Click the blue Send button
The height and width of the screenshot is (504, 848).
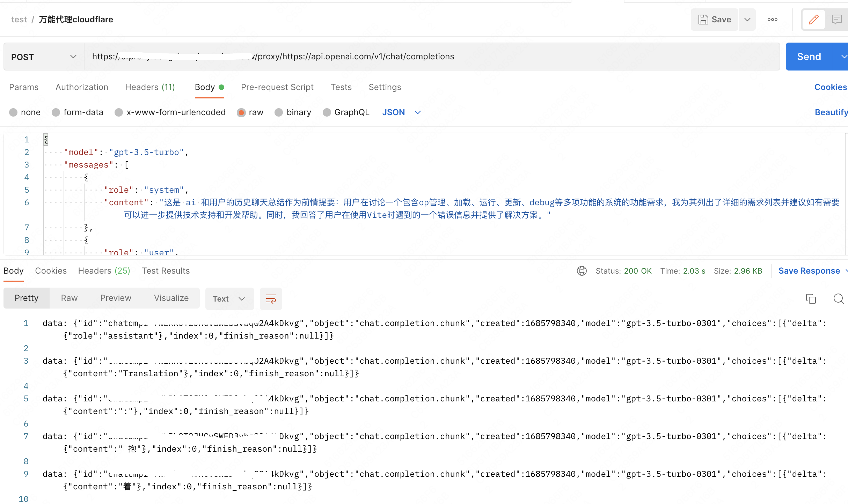click(x=809, y=57)
